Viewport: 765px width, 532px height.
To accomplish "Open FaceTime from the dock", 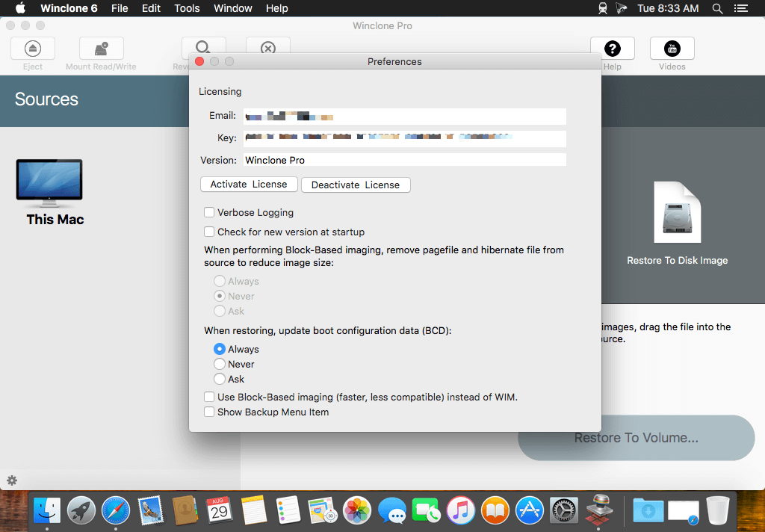I will (x=426, y=510).
